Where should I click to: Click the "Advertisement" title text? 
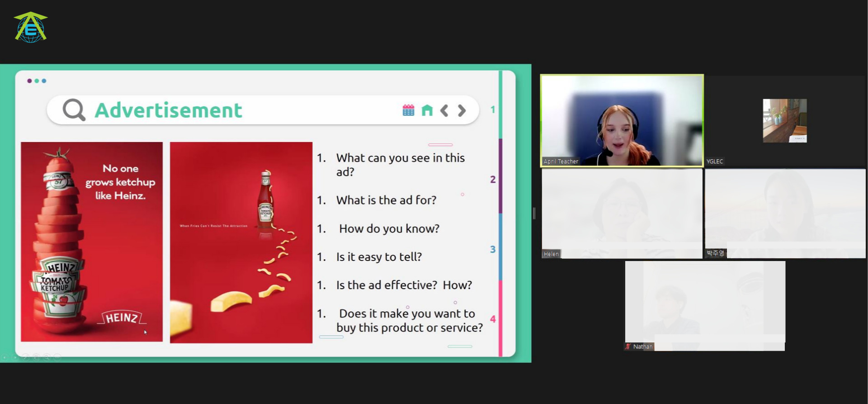click(x=168, y=110)
